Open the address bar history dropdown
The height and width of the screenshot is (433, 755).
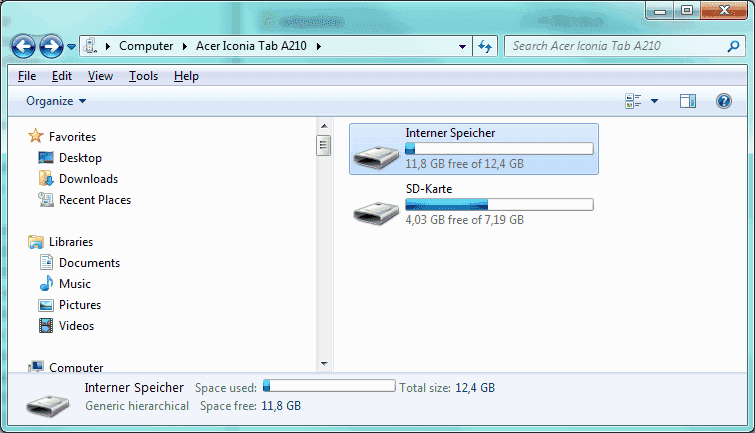462,47
